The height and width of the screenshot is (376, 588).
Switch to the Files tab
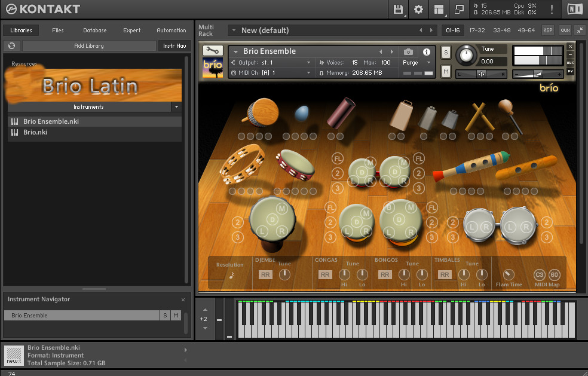click(58, 30)
